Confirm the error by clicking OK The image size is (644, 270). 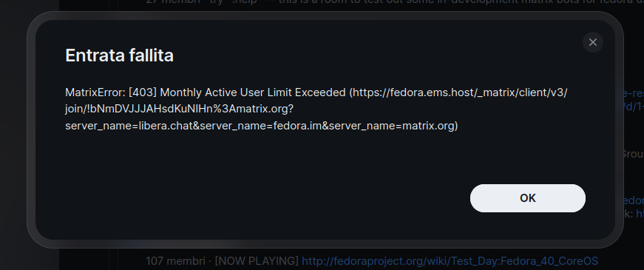[528, 198]
